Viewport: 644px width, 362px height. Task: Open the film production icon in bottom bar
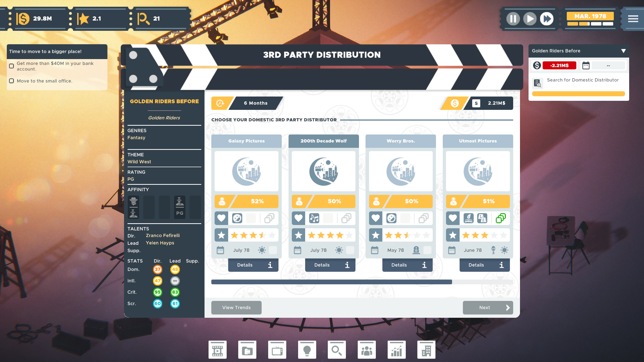click(x=217, y=350)
